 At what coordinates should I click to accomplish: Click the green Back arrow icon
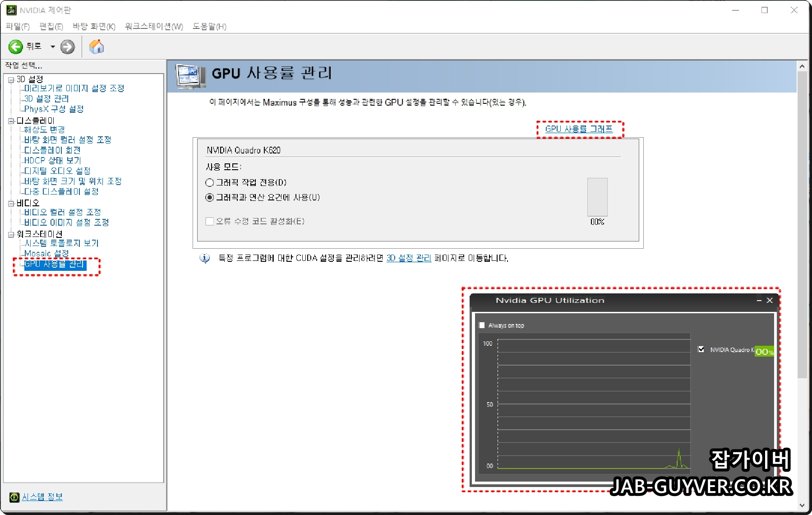[16, 46]
